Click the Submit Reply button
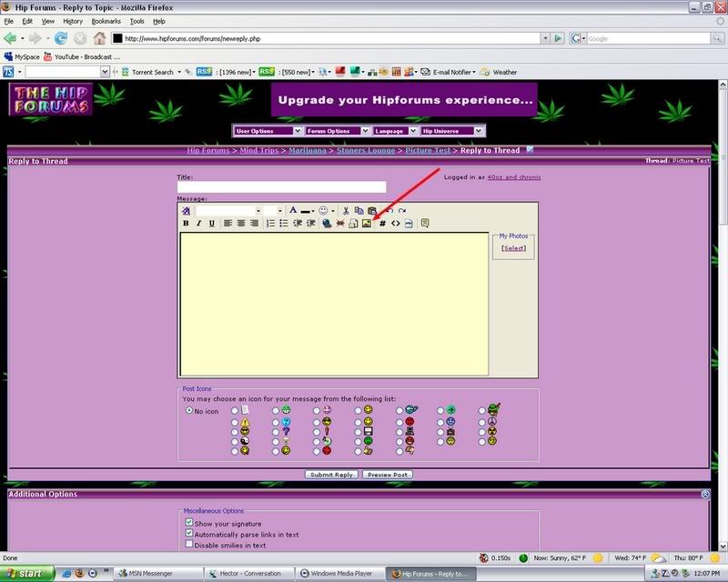 pos(331,475)
